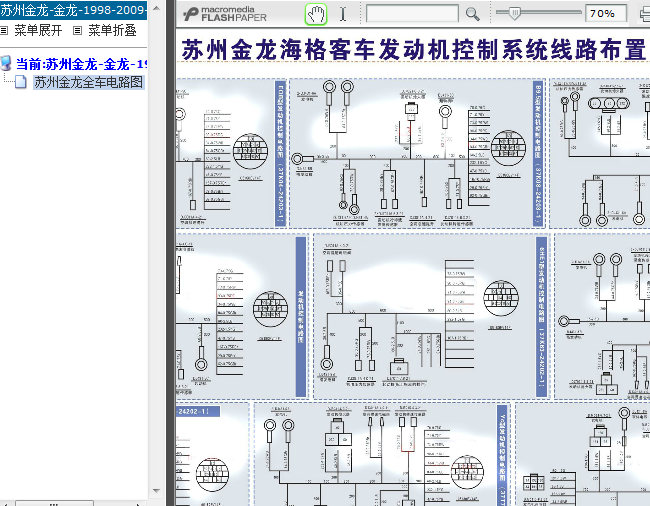Screen dimensions: 650x506
Task: Select 苏州金龙全车电路图 tree item
Action: [88, 82]
